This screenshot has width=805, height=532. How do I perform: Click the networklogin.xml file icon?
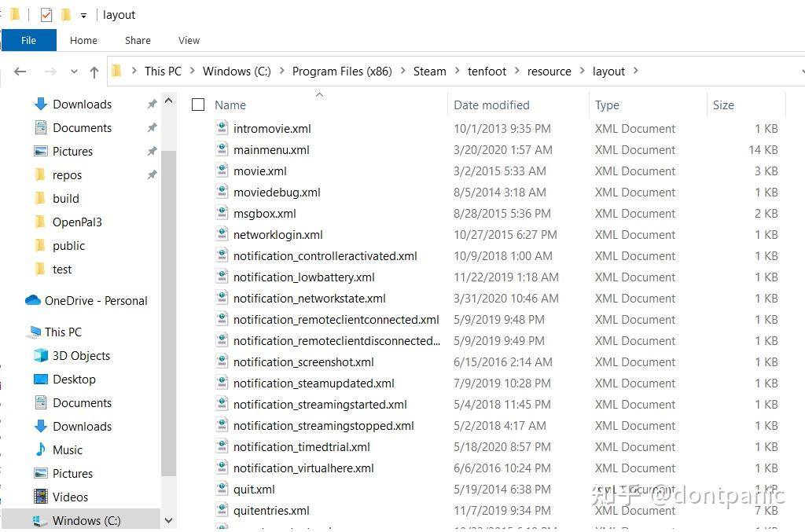point(222,234)
